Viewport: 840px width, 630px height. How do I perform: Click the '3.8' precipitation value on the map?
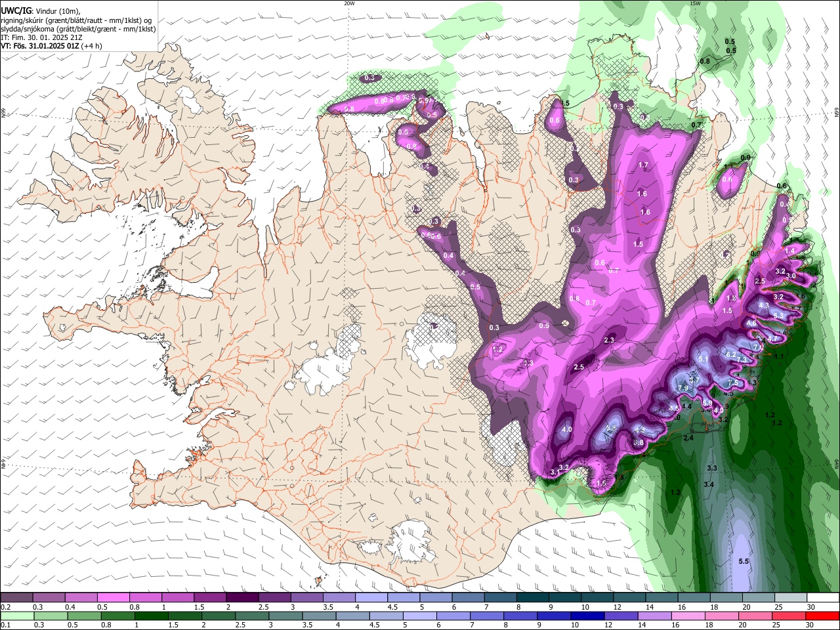click(639, 443)
